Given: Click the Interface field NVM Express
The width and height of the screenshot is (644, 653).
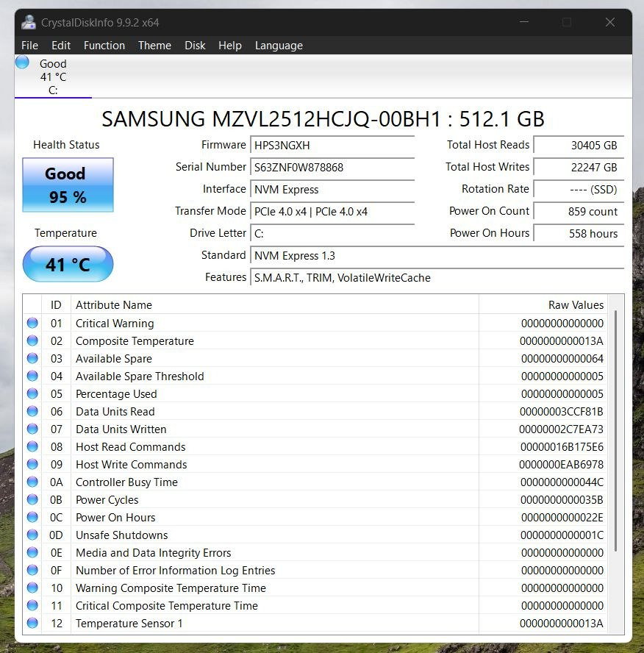Looking at the screenshot, I should (x=332, y=190).
